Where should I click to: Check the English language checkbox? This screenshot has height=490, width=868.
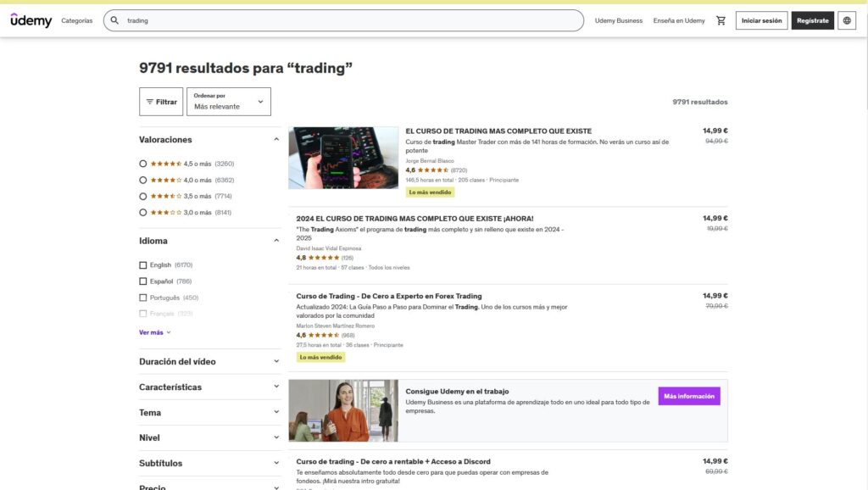tap(142, 265)
